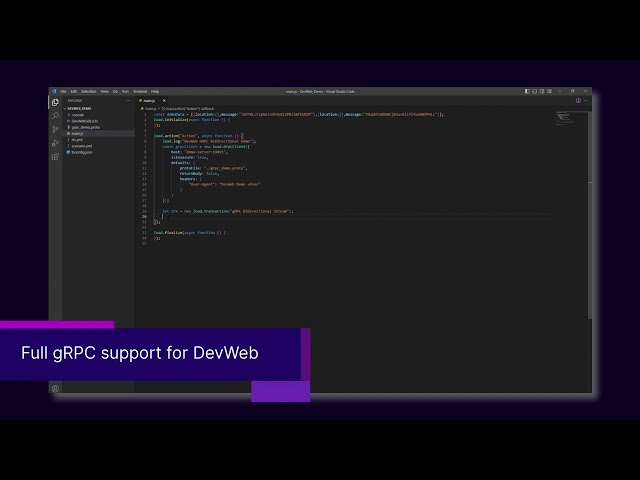This screenshot has width=640, height=480.
Task: Click main.js in the breadcrumb path
Action: [150, 109]
